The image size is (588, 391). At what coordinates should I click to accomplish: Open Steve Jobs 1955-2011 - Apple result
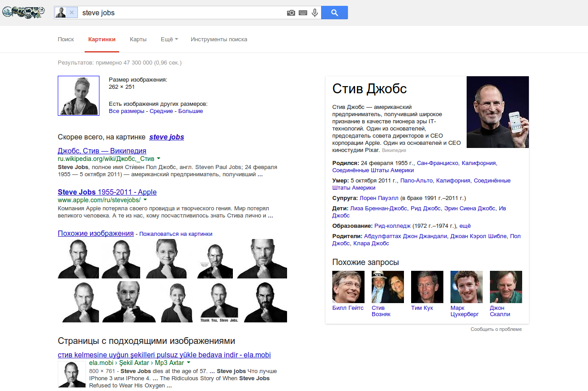pos(107,192)
